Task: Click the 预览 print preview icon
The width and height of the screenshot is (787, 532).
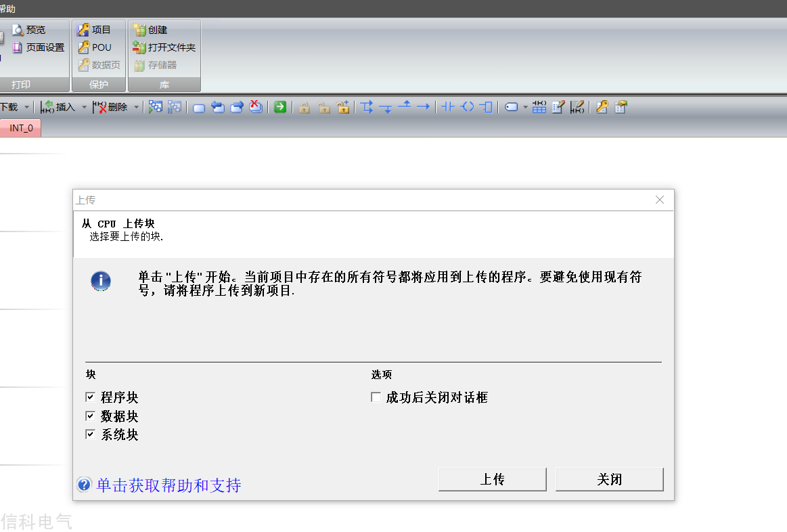Action: point(18,30)
